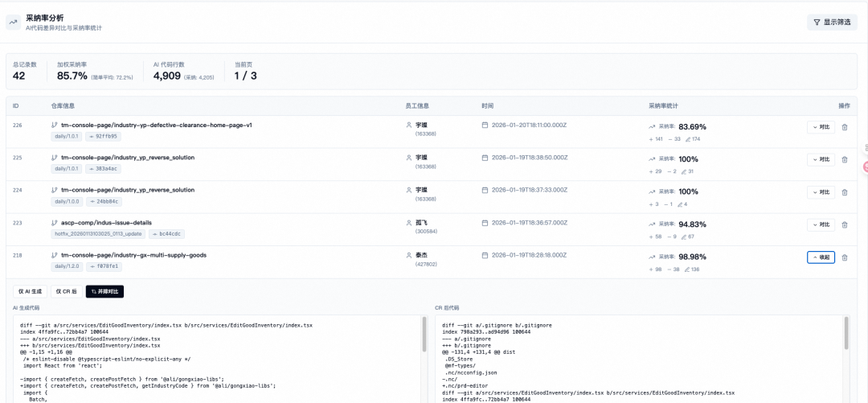Click branch icon of record 226 repository
The width and height of the screenshot is (868, 403).
(55, 125)
